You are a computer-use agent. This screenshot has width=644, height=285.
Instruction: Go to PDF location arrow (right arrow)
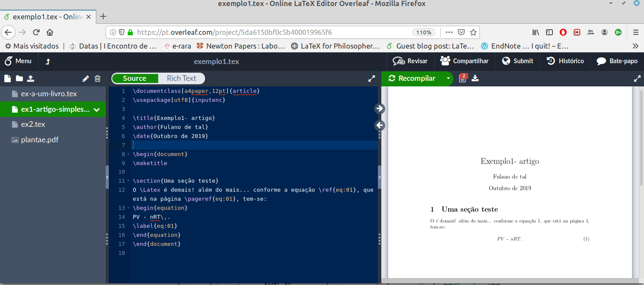(380, 109)
